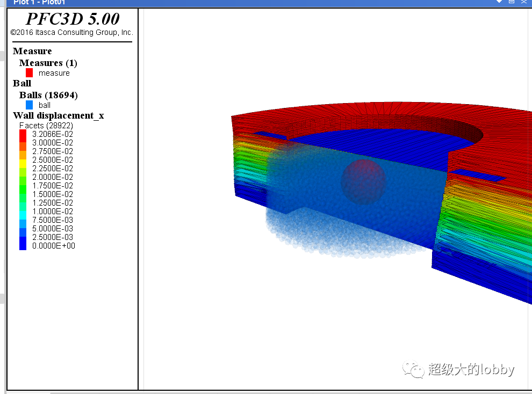
Task: Click the 7.5000E-03 contour value
Action: pyautogui.click(x=53, y=220)
